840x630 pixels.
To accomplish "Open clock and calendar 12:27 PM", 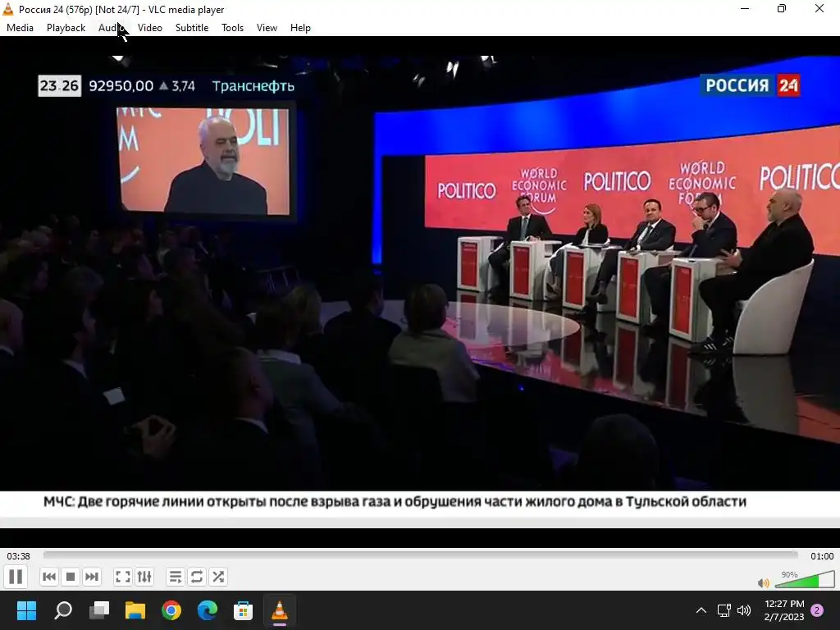I will coord(784,610).
